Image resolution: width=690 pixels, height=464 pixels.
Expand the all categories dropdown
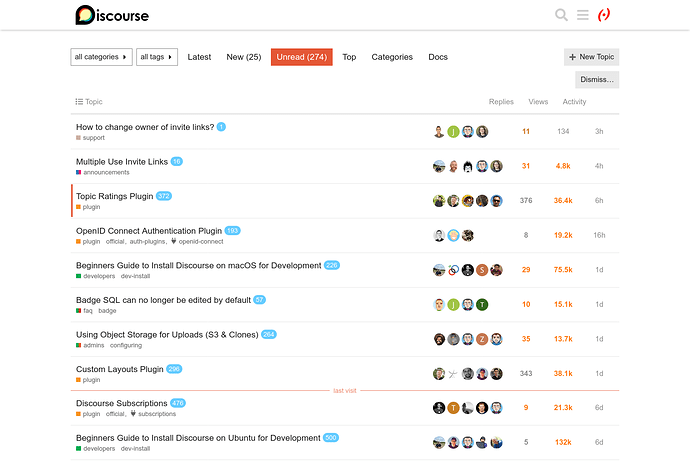[x=101, y=57]
